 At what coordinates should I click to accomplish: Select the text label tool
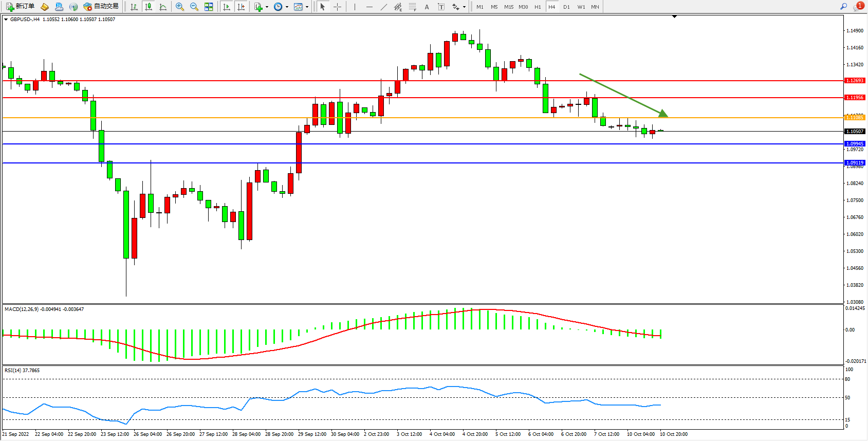(x=441, y=7)
